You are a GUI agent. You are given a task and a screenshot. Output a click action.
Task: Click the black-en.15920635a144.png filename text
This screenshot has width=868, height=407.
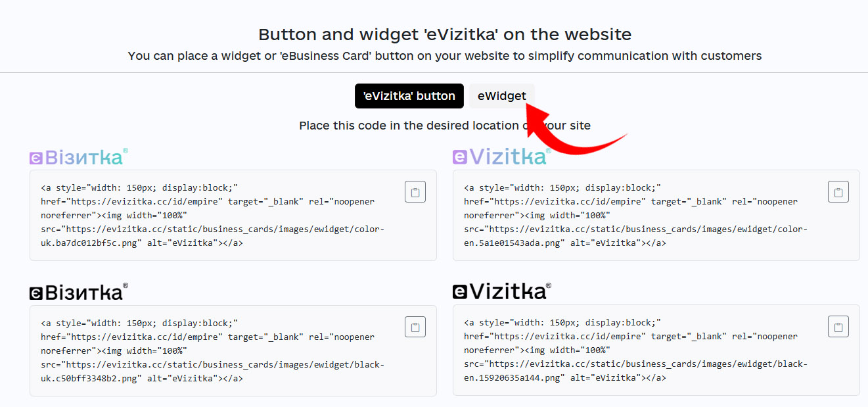click(x=514, y=378)
